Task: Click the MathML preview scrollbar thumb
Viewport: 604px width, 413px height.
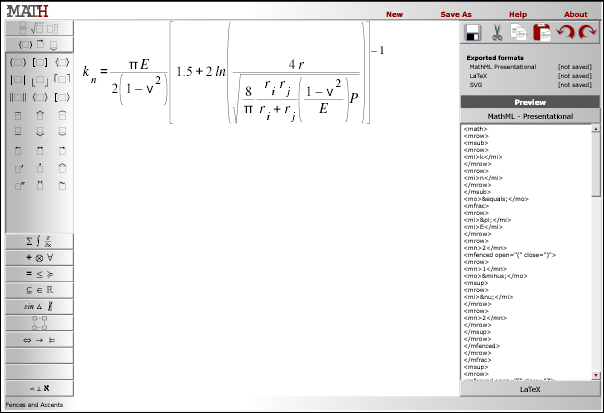Action: [596, 165]
